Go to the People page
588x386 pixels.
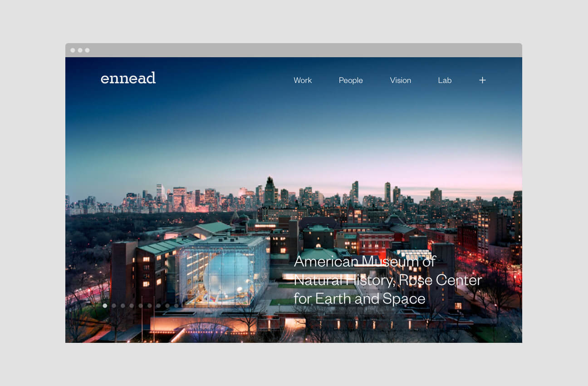point(351,80)
